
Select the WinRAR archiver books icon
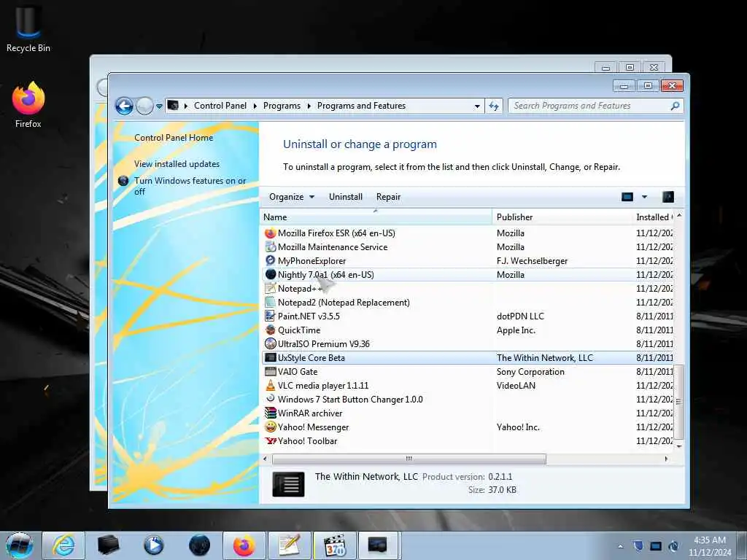click(x=270, y=413)
